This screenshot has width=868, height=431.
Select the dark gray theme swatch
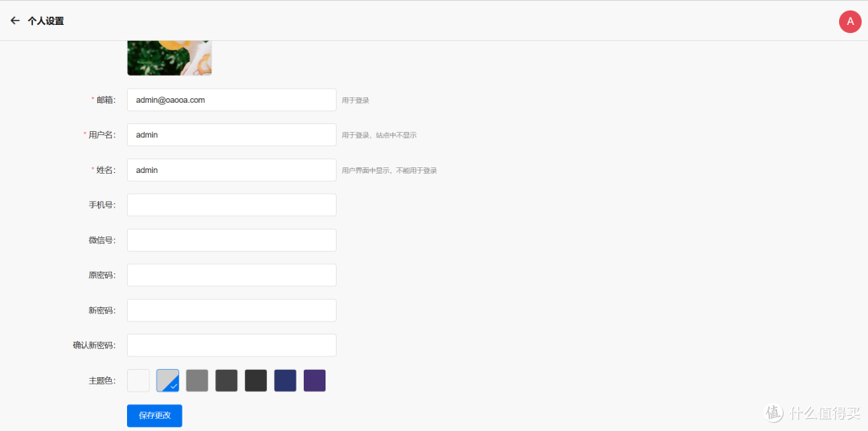click(227, 380)
